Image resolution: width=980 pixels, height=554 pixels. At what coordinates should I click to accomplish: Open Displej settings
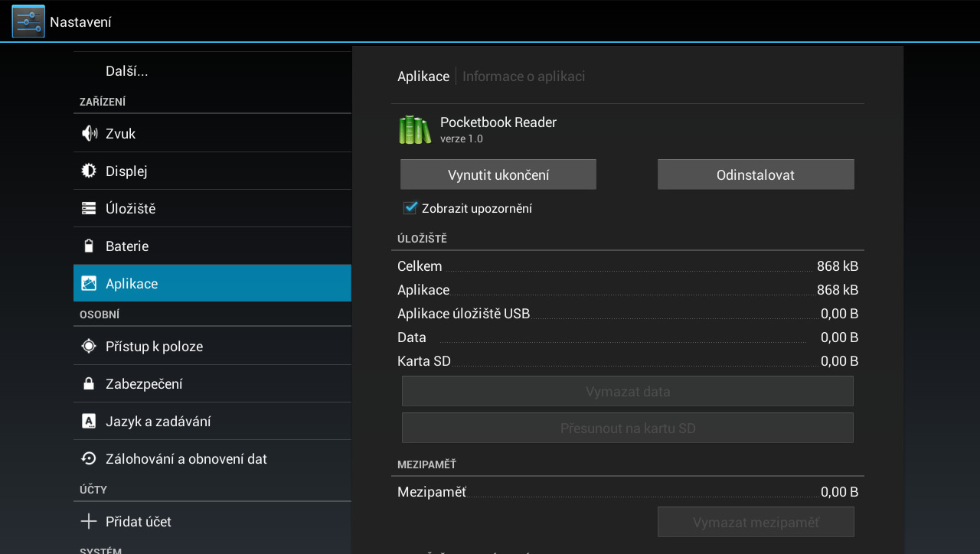point(212,171)
